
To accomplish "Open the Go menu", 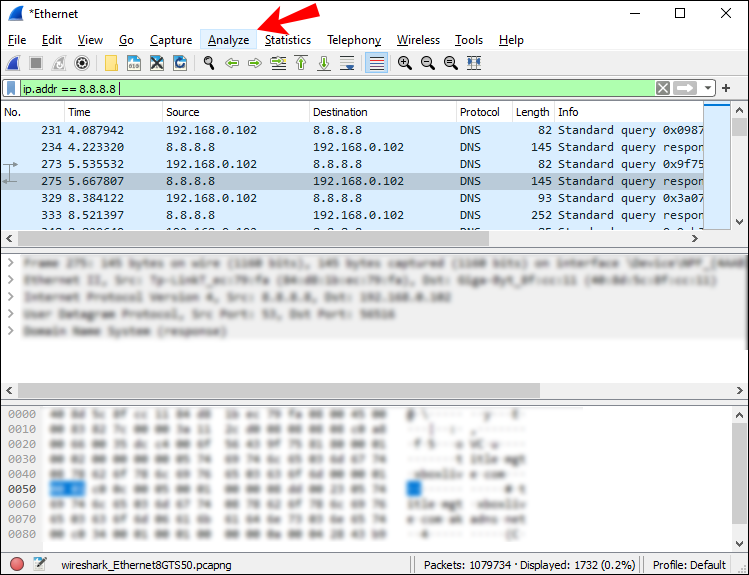I will 126,40.
